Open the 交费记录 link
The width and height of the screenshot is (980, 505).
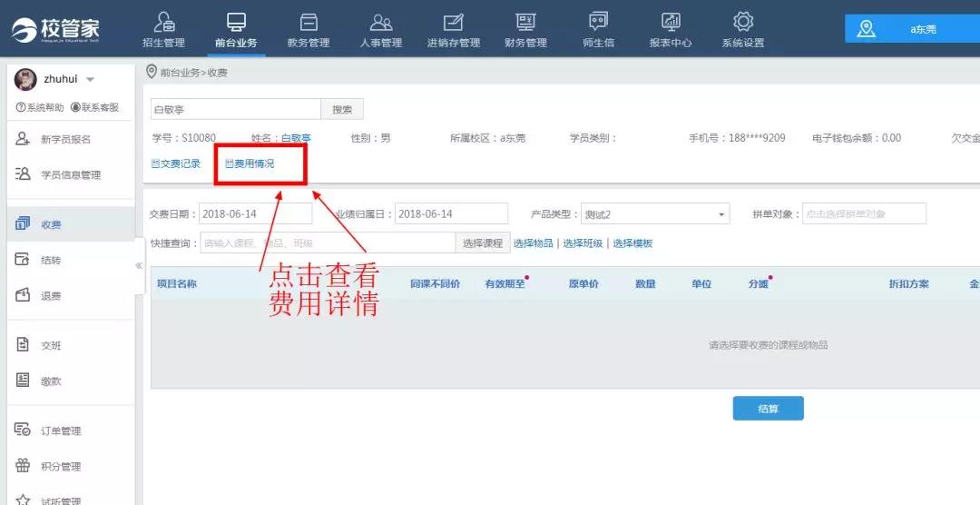(x=176, y=163)
